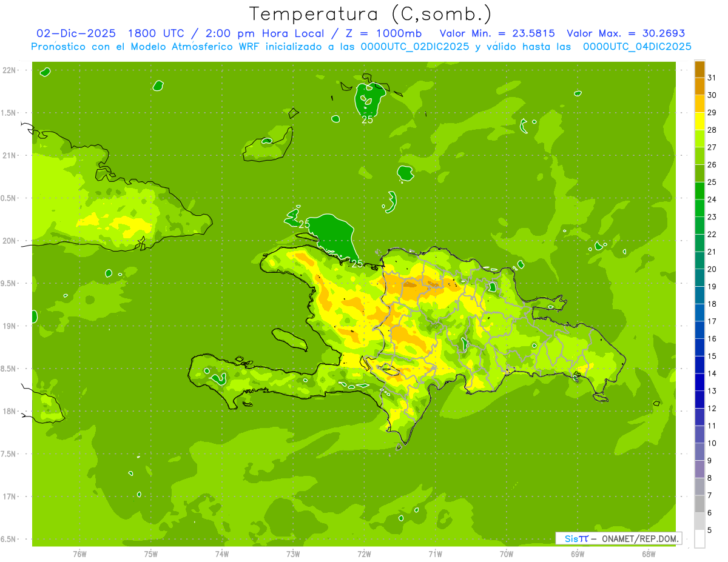Image resolution: width=728 pixels, height=562 pixels.
Task: Pick the purple swatch between 8 and 9
Action: (699, 469)
